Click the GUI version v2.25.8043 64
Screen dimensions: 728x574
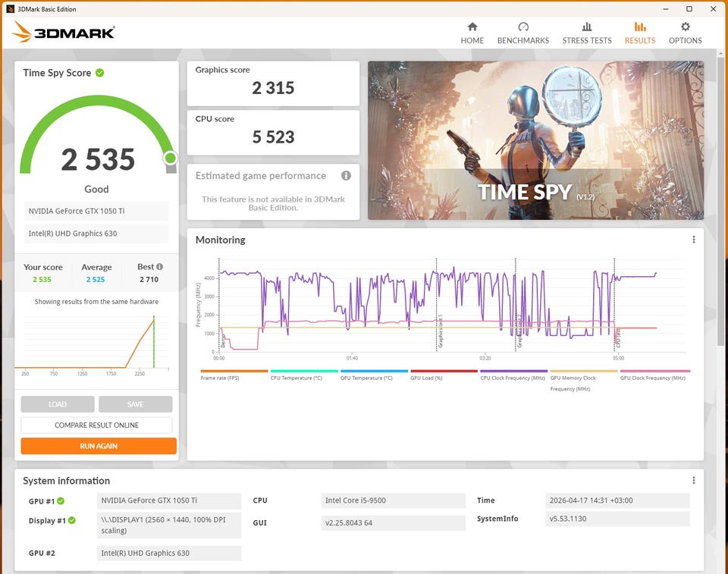394,523
